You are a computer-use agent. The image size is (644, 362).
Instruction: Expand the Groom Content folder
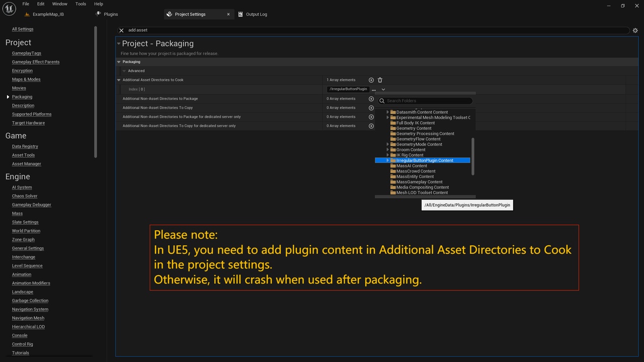[388, 150]
